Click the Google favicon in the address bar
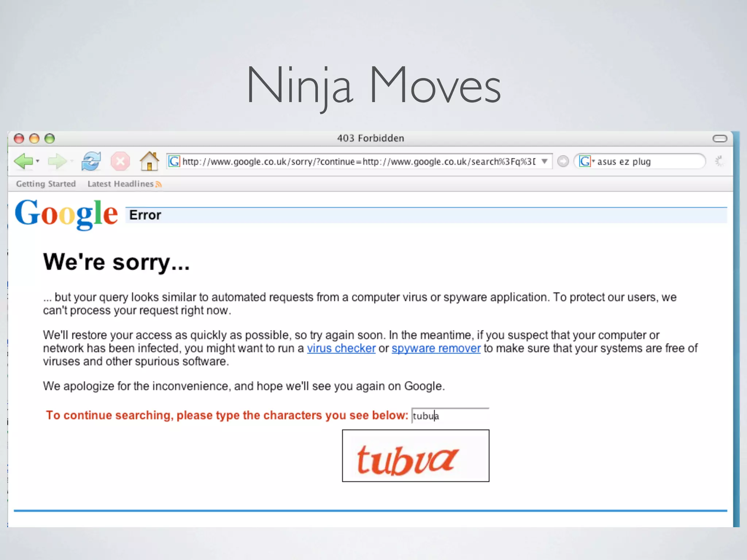The width and height of the screenshot is (747, 560). 174,161
